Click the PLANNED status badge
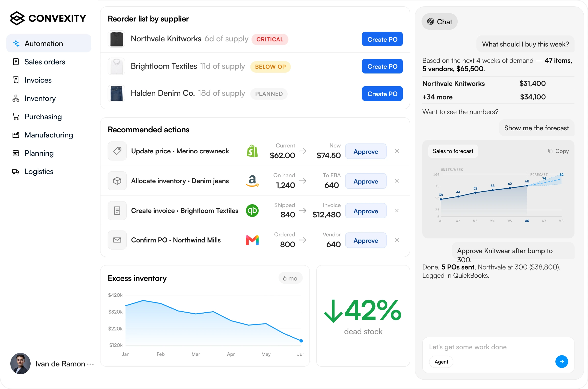Image resolution: width=588 pixels, height=389 pixels. 269,94
